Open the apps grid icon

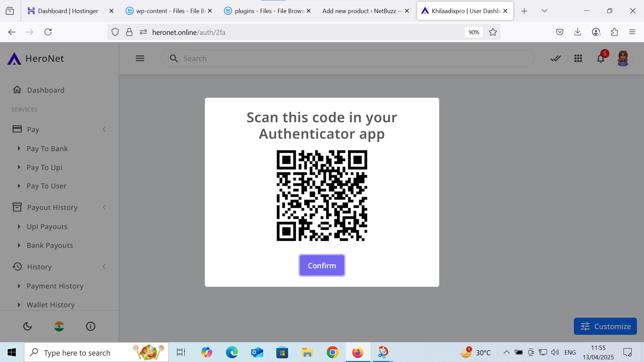(578, 59)
